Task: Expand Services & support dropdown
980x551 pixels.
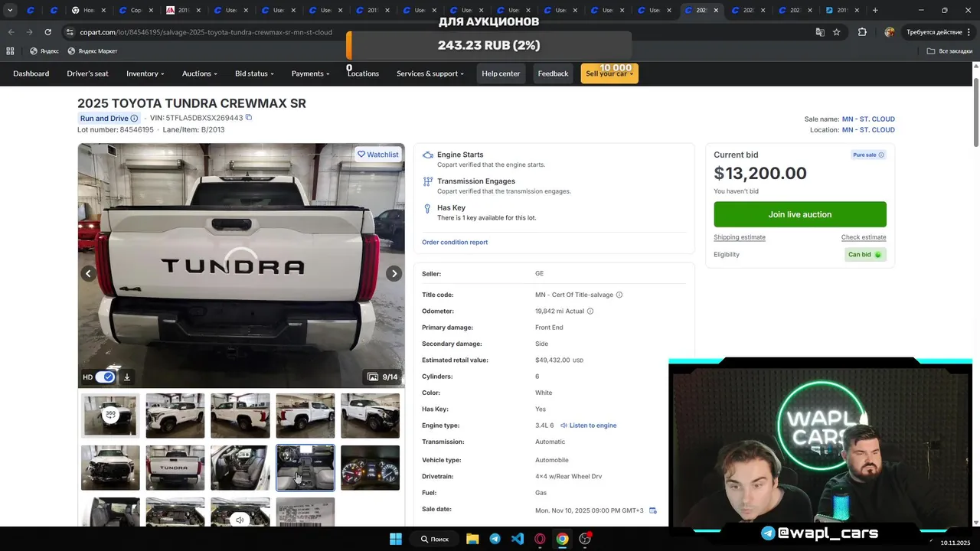Action: 430,73
